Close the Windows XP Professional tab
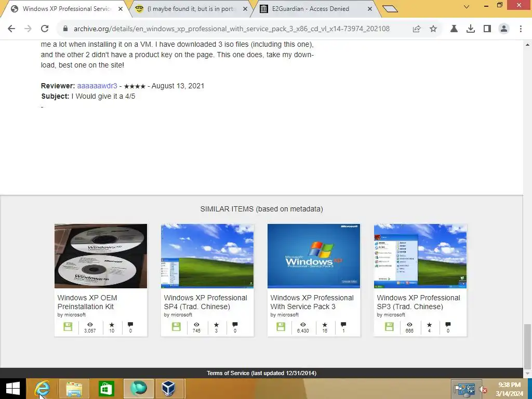Image resolution: width=532 pixels, height=399 pixels. point(121,9)
